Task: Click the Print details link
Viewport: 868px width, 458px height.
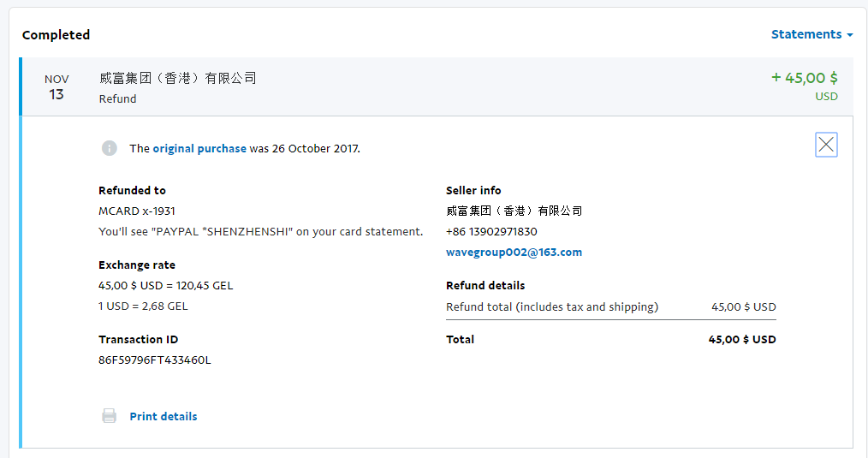Action: pos(163,416)
